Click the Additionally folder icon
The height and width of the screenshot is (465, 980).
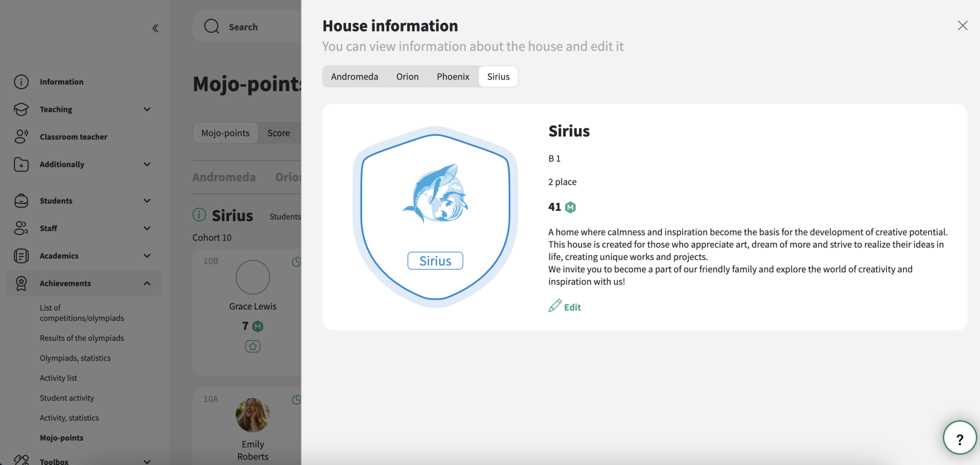[x=21, y=164]
